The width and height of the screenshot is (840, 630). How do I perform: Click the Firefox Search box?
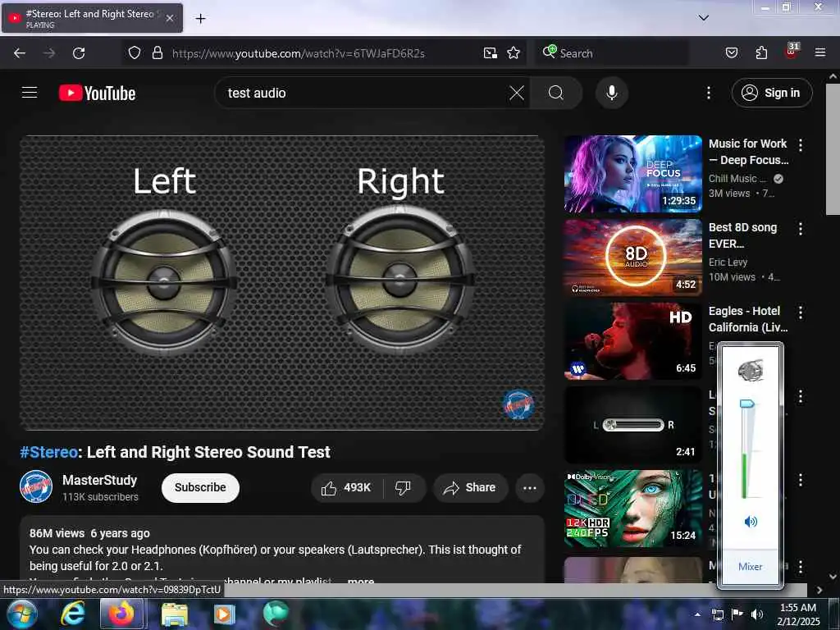pos(613,53)
